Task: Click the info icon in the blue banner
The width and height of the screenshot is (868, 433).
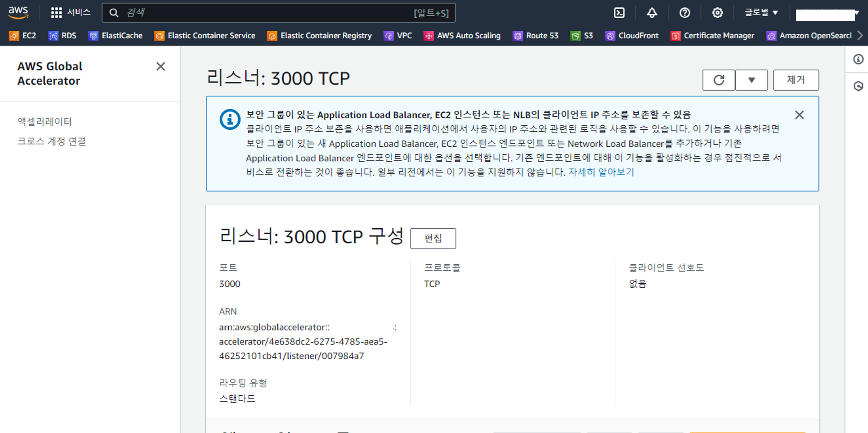Action: (230, 119)
